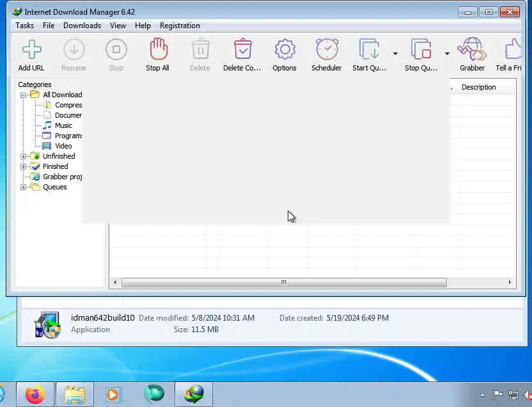
Task: Click the scrollbar right arrow
Action: click(510, 282)
